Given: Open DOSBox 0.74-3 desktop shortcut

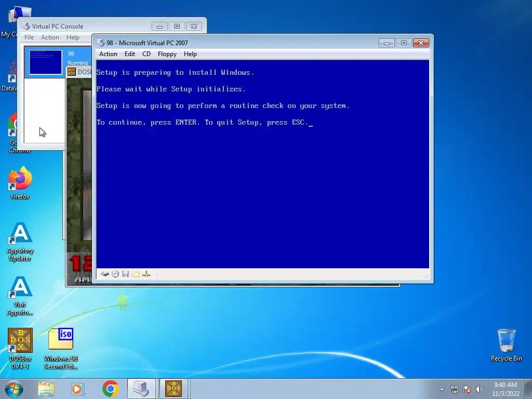Looking at the screenshot, I should tap(20, 349).
